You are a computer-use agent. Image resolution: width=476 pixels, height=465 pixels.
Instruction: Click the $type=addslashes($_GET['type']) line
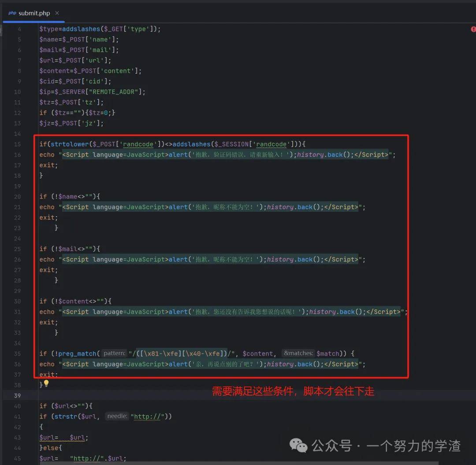[100, 29]
